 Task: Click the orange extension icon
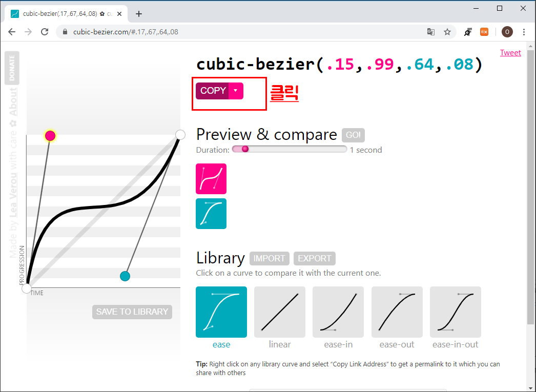484,32
